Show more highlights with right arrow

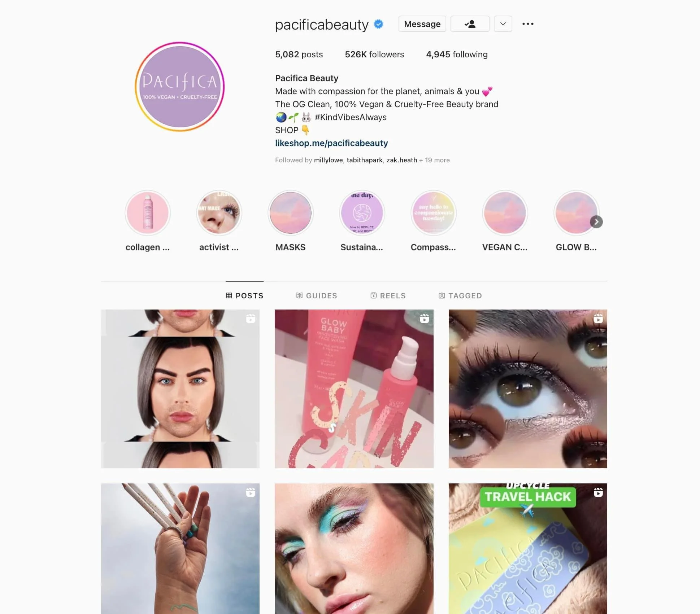(596, 222)
